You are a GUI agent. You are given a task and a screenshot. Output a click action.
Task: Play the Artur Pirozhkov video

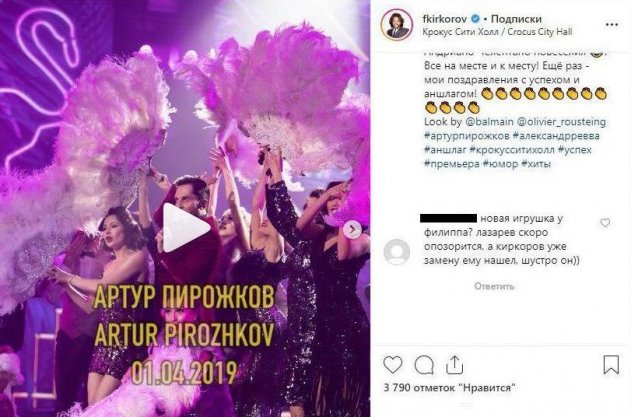185,228
